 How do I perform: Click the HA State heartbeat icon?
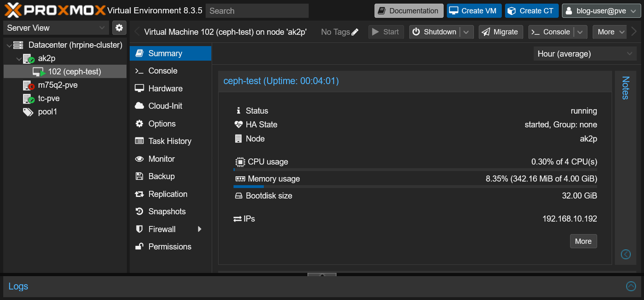click(x=238, y=125)
